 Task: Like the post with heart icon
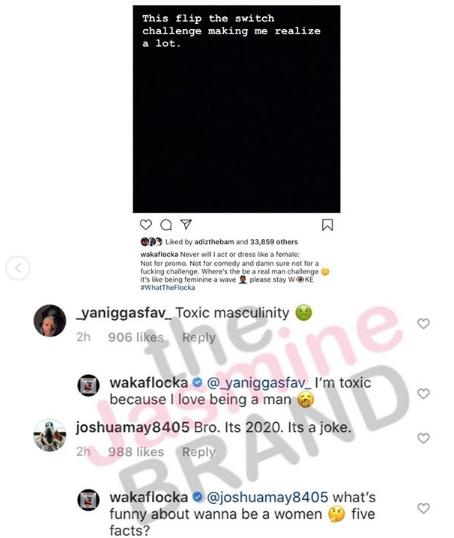tap(146, 225)
